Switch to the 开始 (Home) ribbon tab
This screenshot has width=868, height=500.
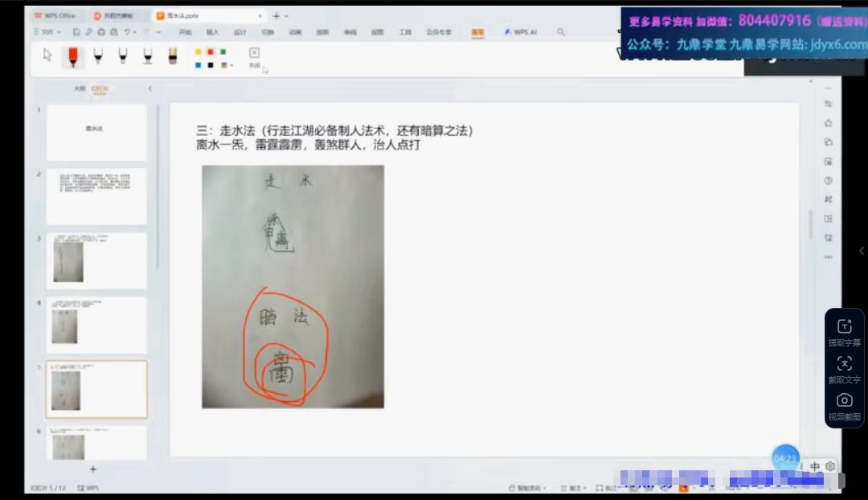click(x=185, y=32)
